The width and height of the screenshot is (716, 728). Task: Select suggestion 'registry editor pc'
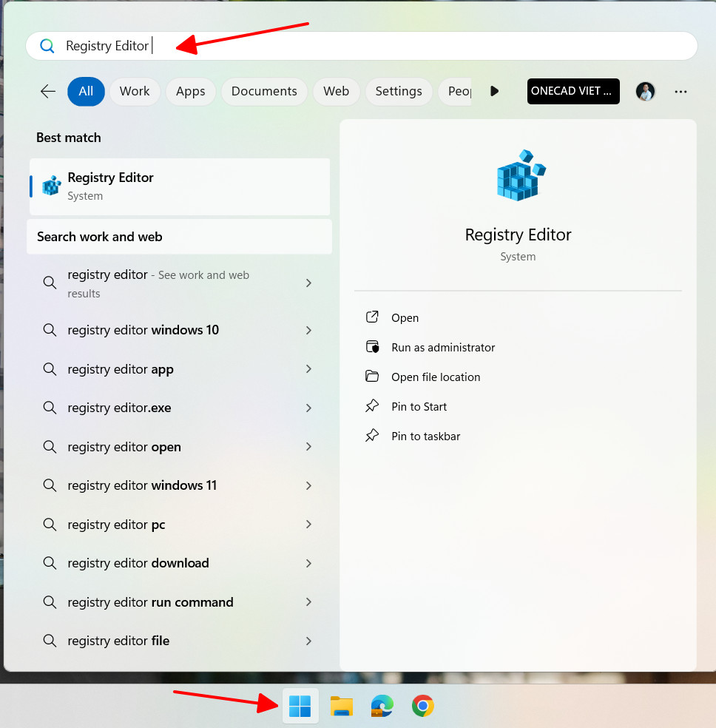[x=180, y=525]
